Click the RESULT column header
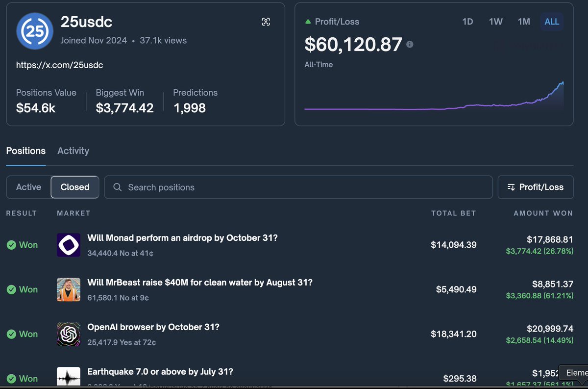Screen dimensions: 588x389 (x=22, y=213)
